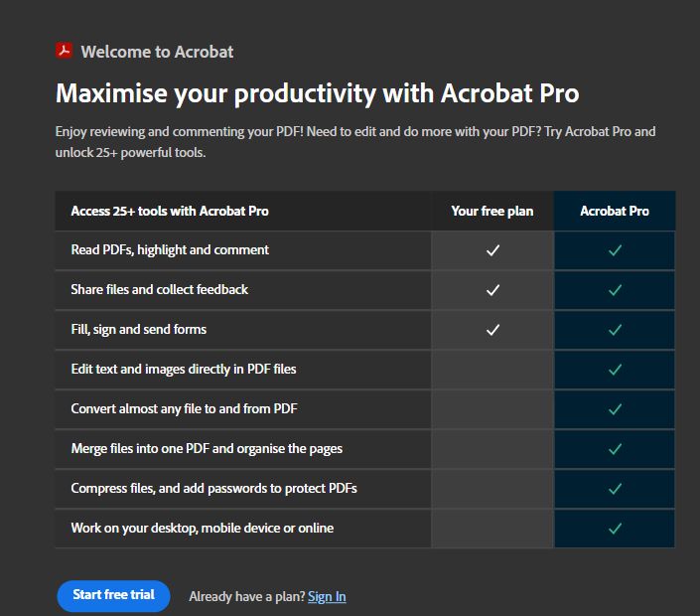Click Acrobat Pro checkmark for Convert file row
Screen dimensions: 700x616
615,409
